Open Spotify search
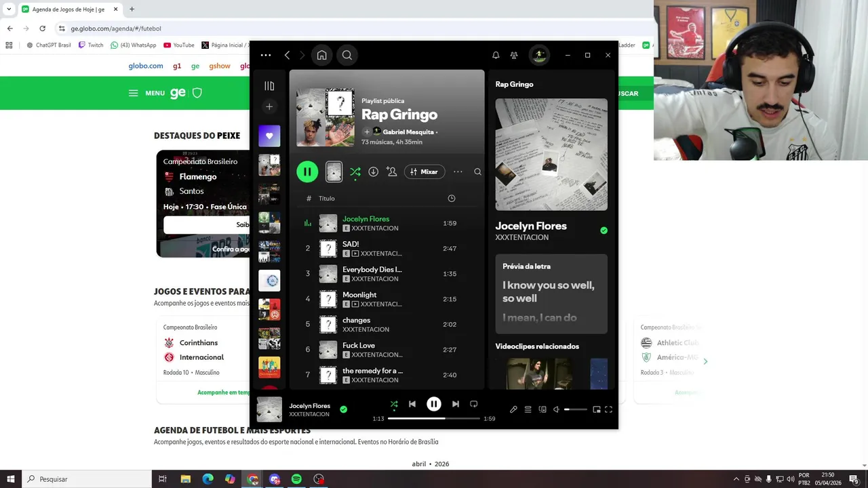The image size is (868, 488). click(x=347, y=56)
